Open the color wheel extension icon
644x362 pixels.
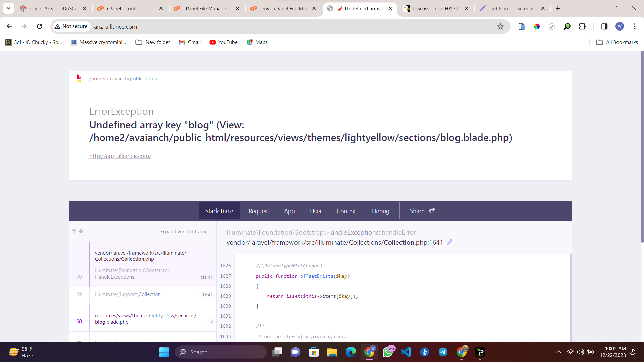click(537, 26)
